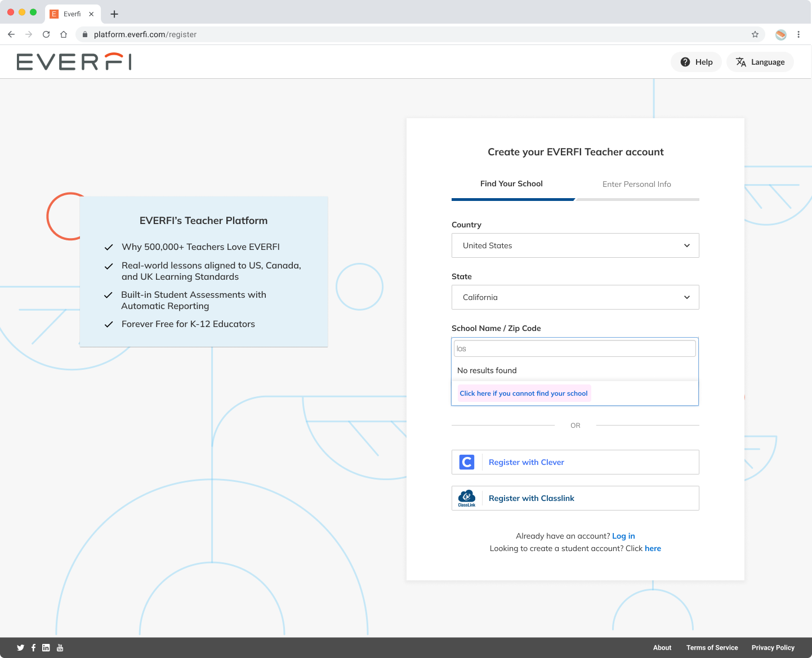
Task: Click the cannot find your school link
Action: tap(524, 393)
